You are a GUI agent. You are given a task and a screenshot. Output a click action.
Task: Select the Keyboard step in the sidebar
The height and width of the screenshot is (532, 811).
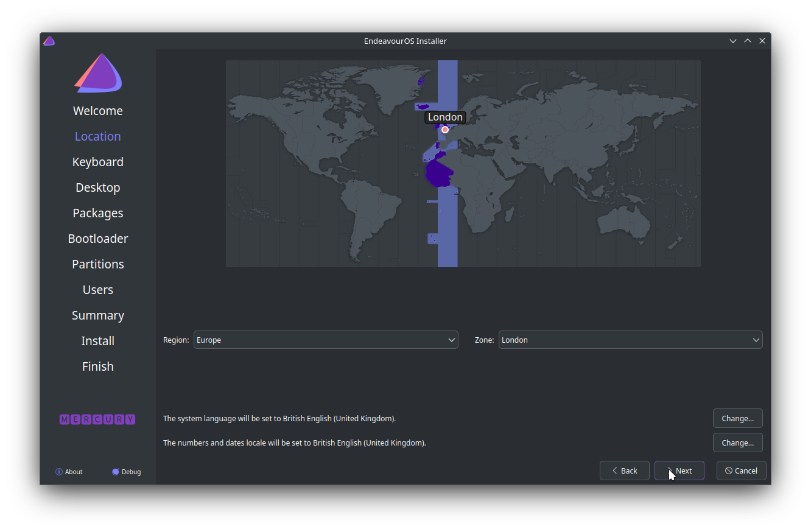tap(98, 162)
